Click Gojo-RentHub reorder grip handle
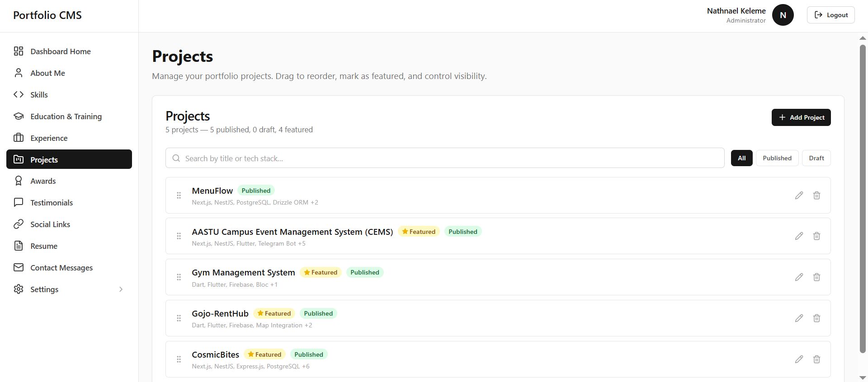 point(179,318)
